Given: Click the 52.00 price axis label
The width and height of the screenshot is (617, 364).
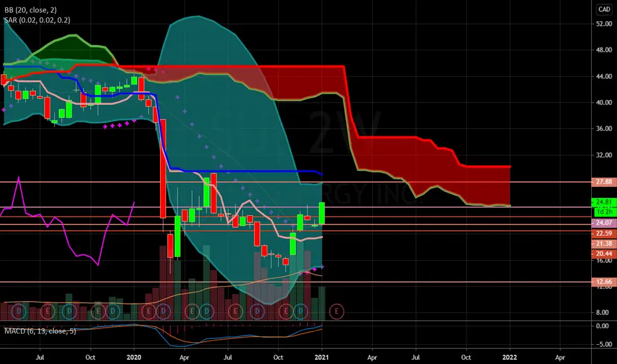Looking at the screenshot, I should coord(604,24).
